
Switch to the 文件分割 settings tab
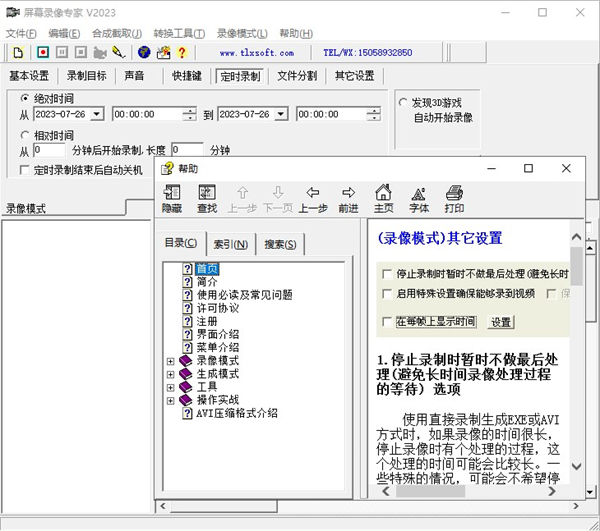[297, 76]
